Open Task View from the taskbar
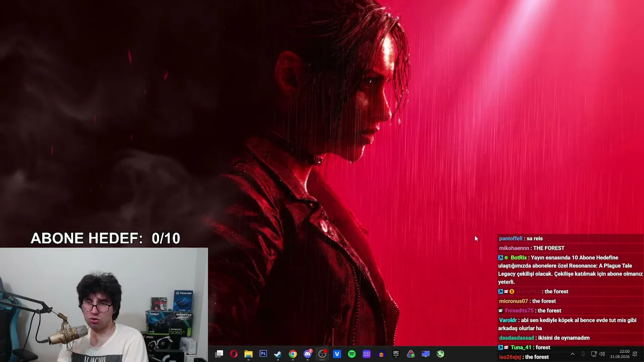The image size is (644, 362). pos(219,354)
